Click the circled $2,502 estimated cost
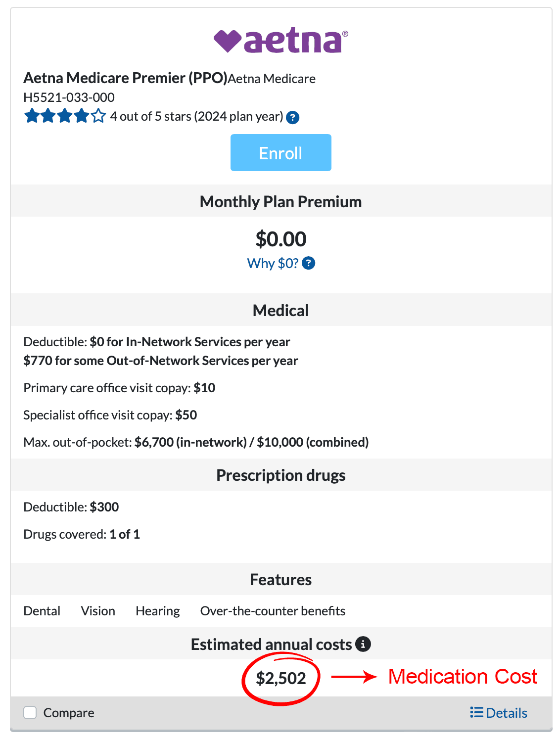This screenshot has height=739, width=560. 281,678
